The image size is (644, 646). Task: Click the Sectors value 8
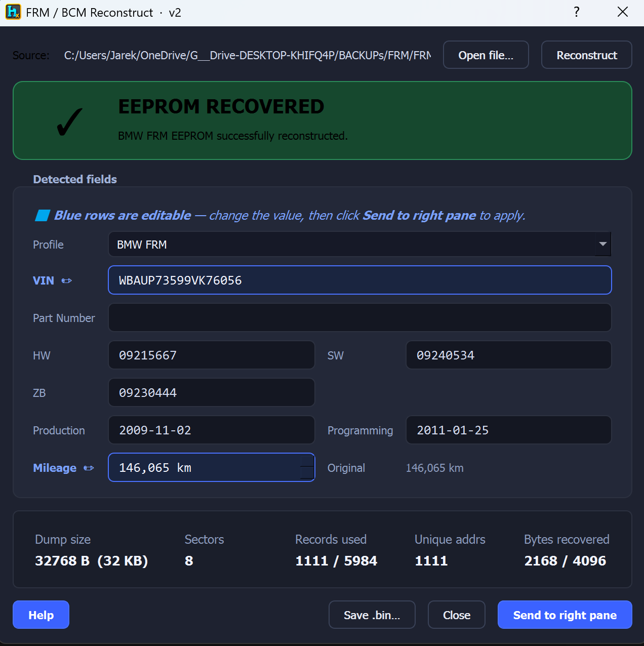click(189, 561)
